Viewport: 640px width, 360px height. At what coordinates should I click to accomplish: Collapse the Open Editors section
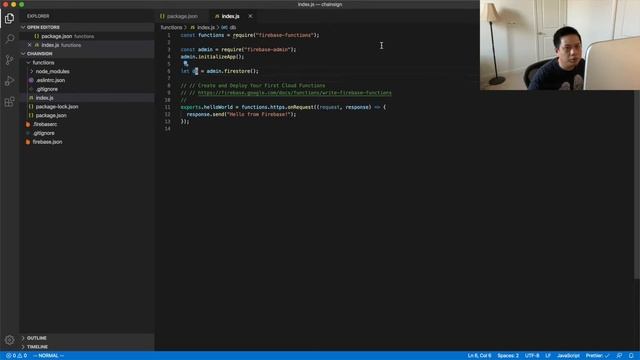[x=87, y=27]
